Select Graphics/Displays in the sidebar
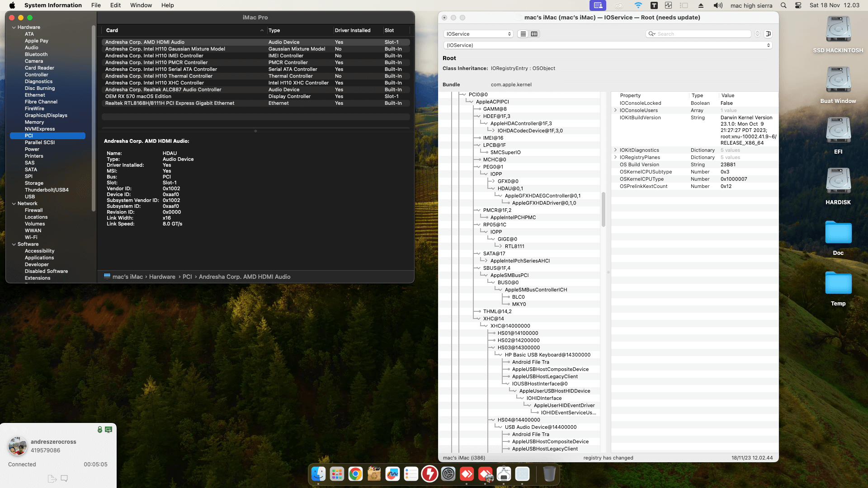 tap(46, 115)
